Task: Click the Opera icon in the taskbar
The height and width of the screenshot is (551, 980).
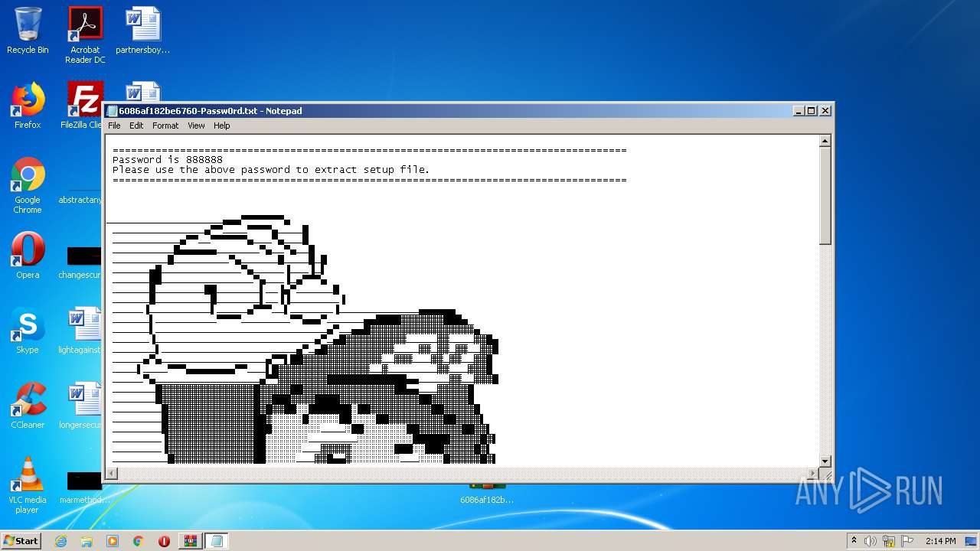Action: point(164,541)
